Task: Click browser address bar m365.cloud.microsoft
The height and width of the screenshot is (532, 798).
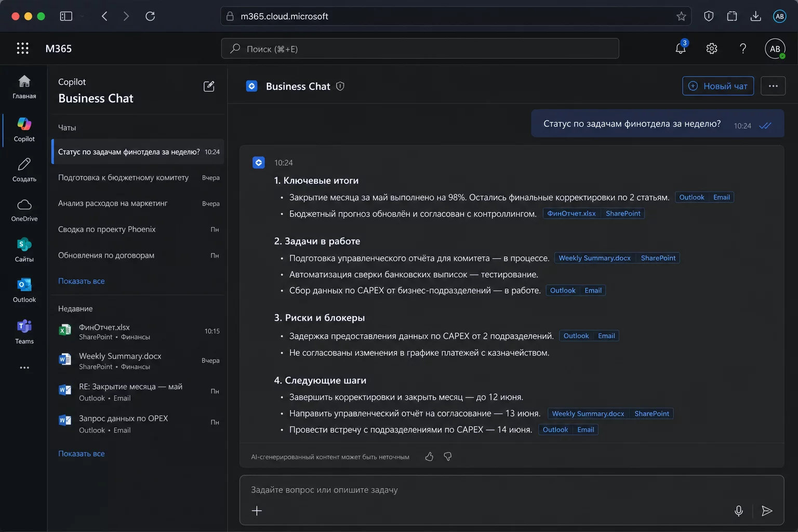Action: click(x=456, y=16)
